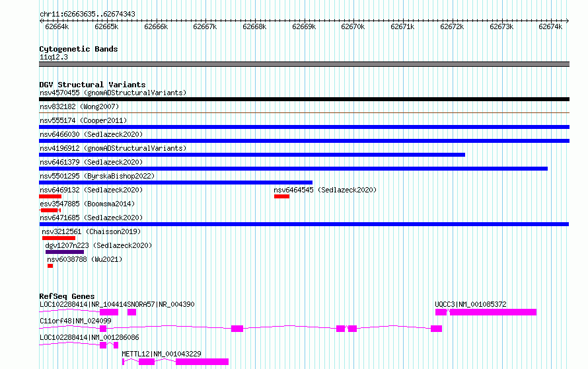This screenshot has height=369, width=588.
Task: Click the chr11:62663635..62674343 coordinates text
Action: (x=87, y=15)
